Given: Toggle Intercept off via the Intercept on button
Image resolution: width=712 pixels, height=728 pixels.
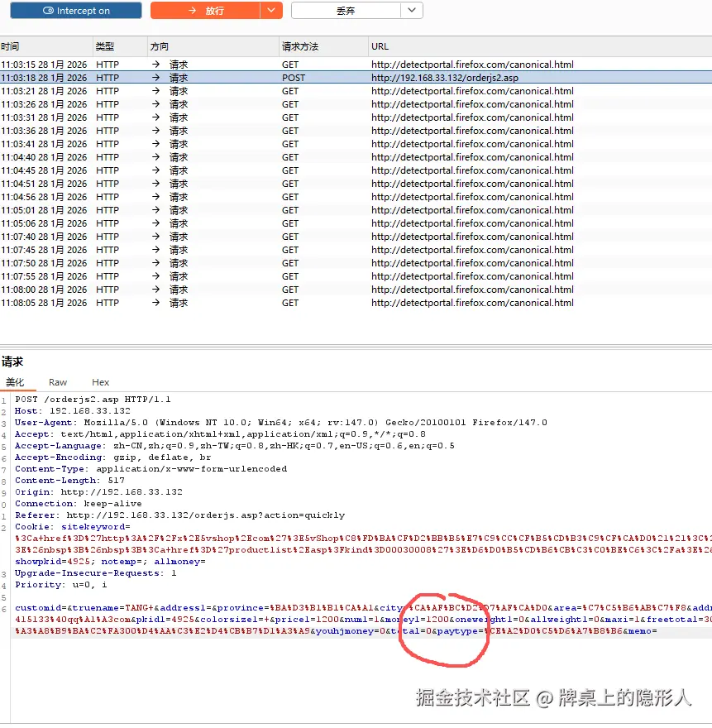Looking at the screenshot, I should click(75, 11).
